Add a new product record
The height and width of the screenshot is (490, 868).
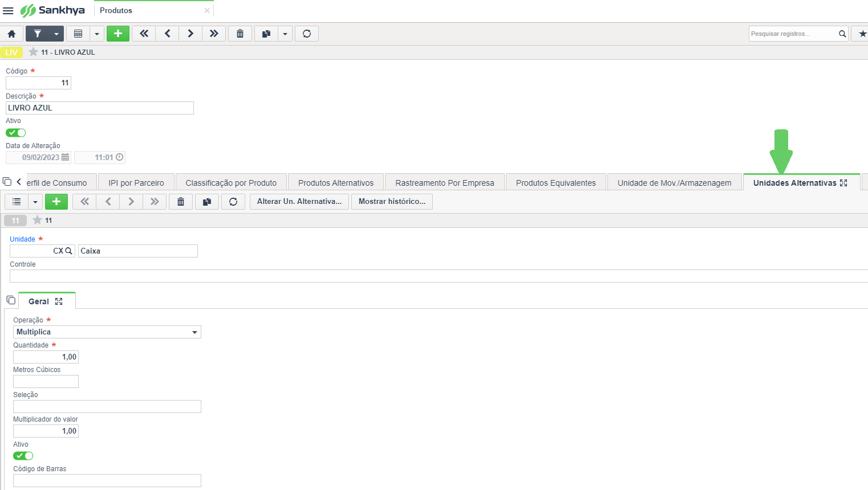[118, 34]
